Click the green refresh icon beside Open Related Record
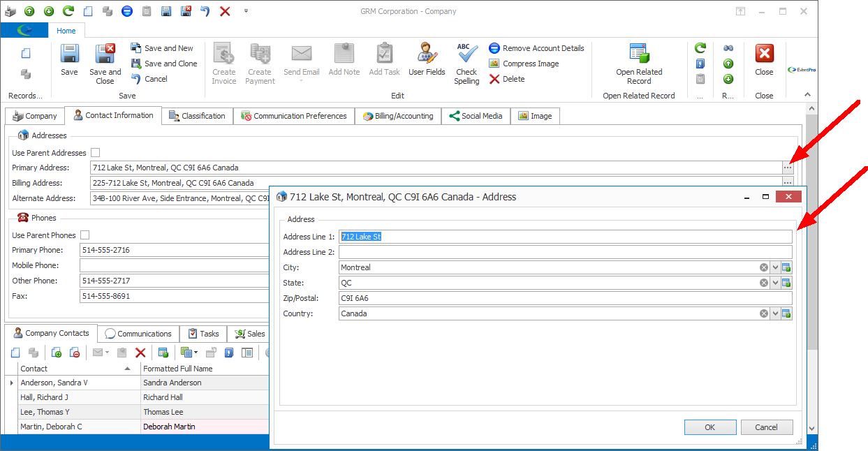 coord(700,48)
